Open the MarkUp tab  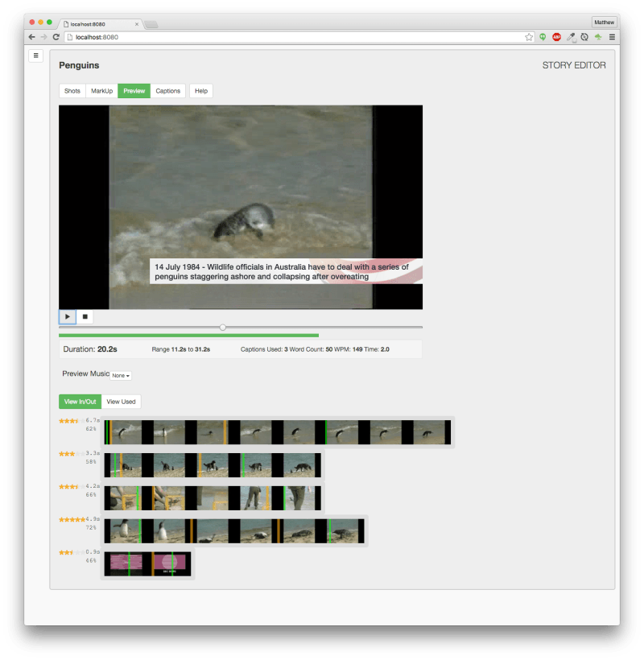pos(101,91)
